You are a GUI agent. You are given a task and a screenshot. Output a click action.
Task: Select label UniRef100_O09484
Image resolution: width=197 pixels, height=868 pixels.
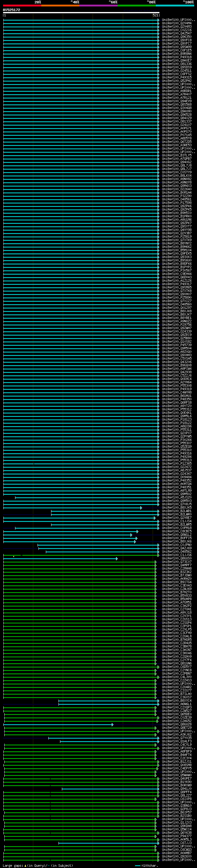click(176, 477)
